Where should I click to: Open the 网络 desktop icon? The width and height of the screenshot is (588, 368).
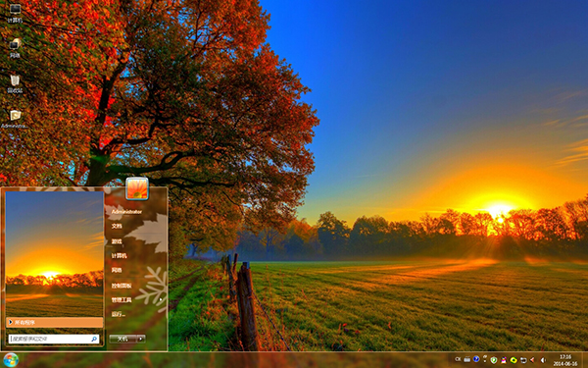tap(15, 48)
